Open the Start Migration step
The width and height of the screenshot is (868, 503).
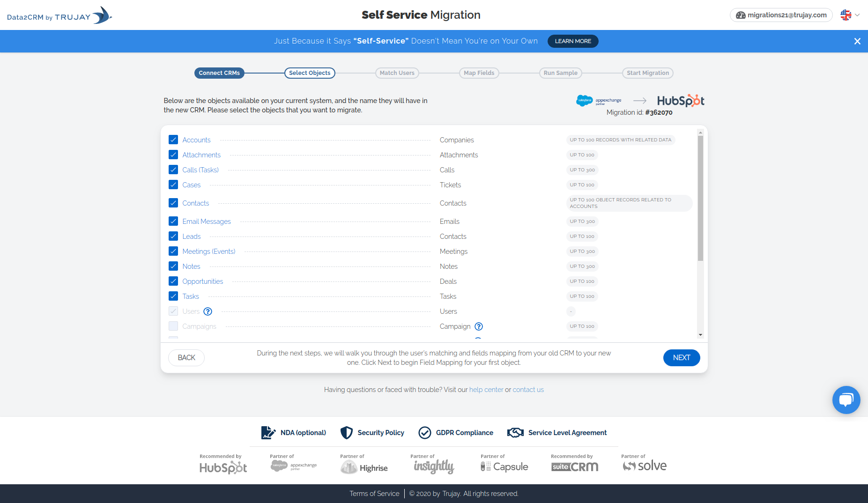pos(648,73)
